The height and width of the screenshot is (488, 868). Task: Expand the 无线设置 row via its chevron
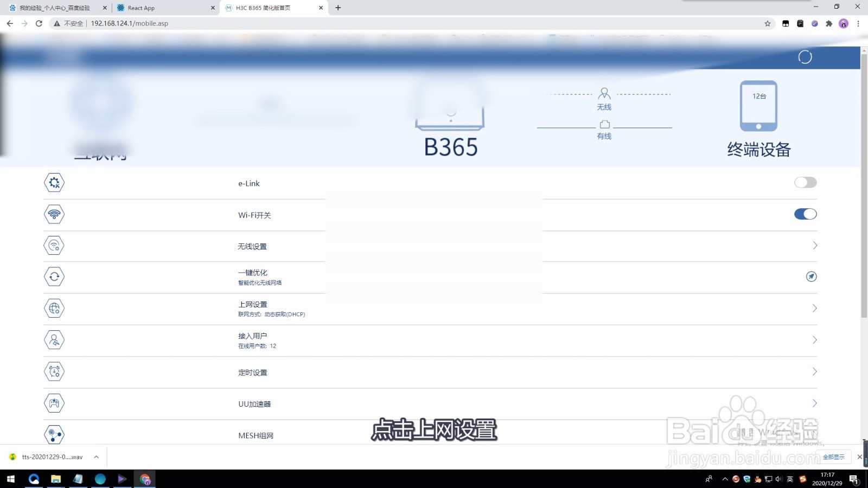tap(814, 245)
